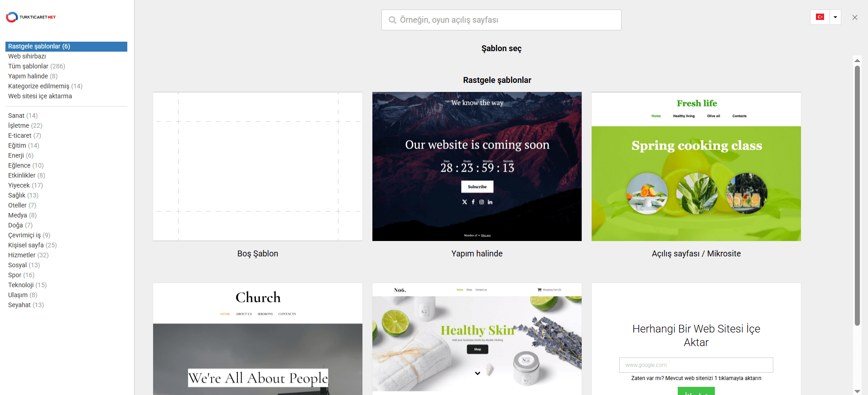Choose the E-ticaret category
This screenshot has width=868, height=395.
pyautogui.click(x=24, y=135)
